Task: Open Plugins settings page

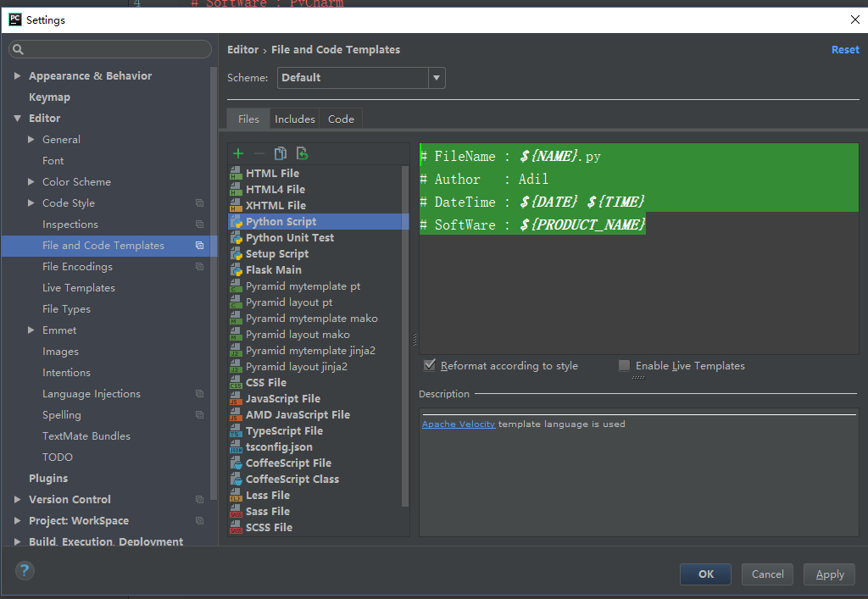Action: tap(48, 478)
